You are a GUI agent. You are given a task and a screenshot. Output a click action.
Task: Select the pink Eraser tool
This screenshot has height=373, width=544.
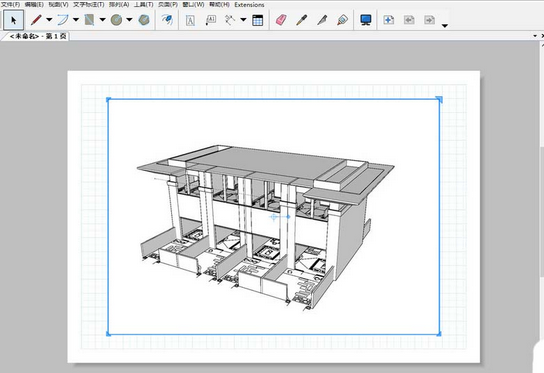[281, 20]
